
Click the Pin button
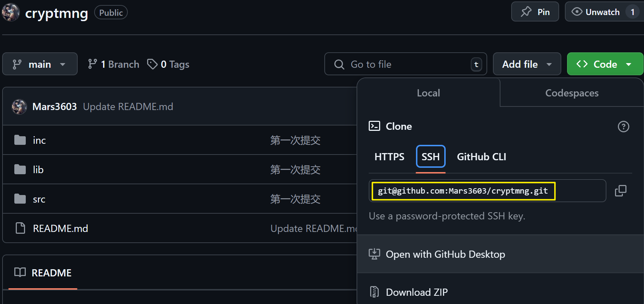[535, 12]
